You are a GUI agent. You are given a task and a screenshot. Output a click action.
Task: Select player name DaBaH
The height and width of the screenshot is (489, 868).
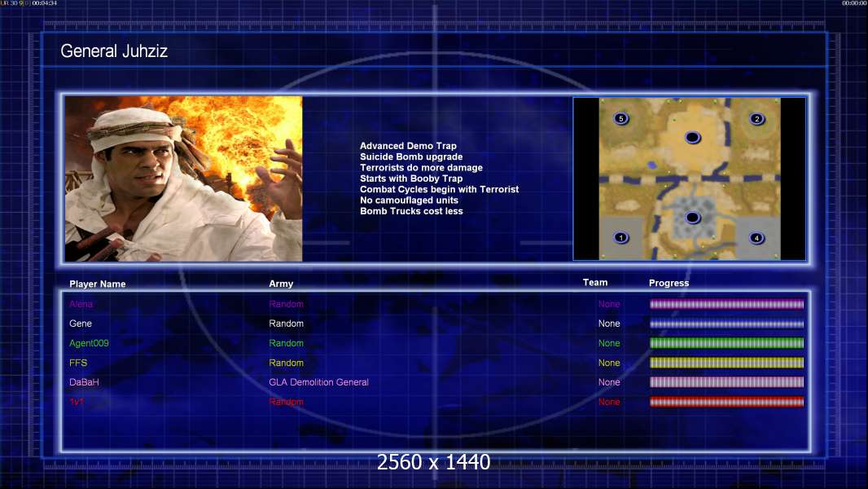[84, 382]
